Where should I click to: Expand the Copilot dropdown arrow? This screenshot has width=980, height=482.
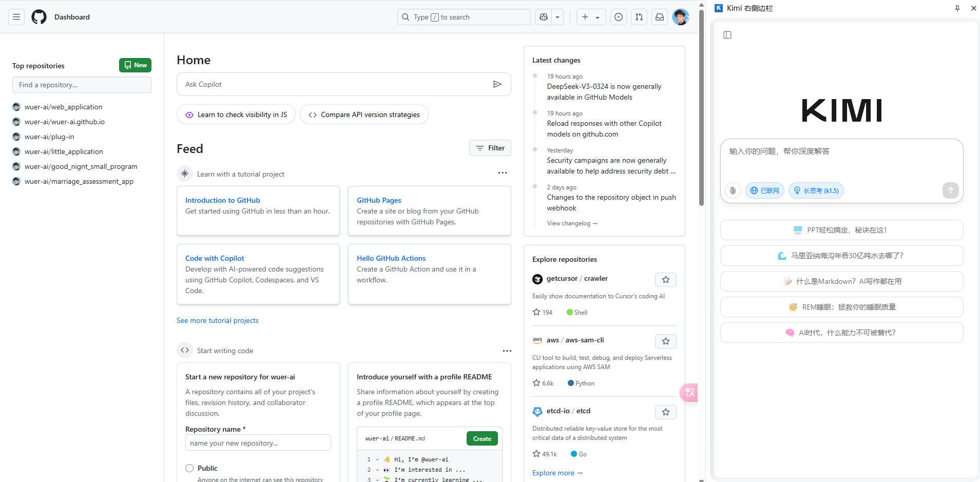[558, 17]
